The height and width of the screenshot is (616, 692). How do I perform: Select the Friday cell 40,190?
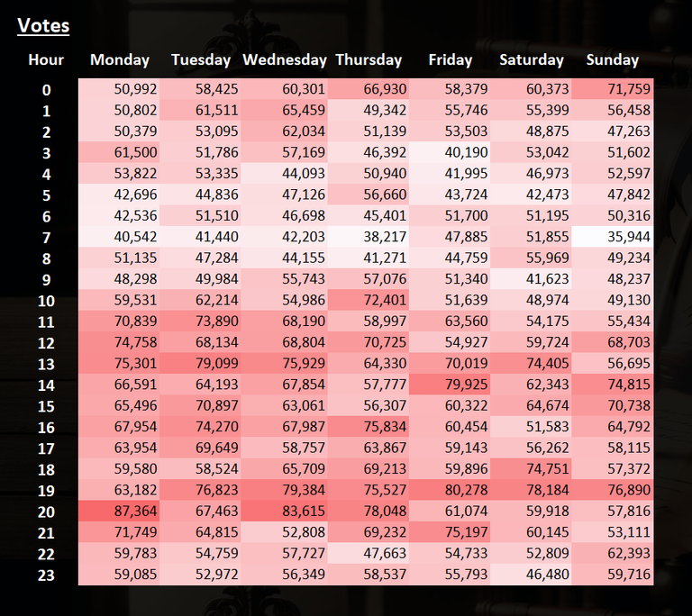pos(450,152)
